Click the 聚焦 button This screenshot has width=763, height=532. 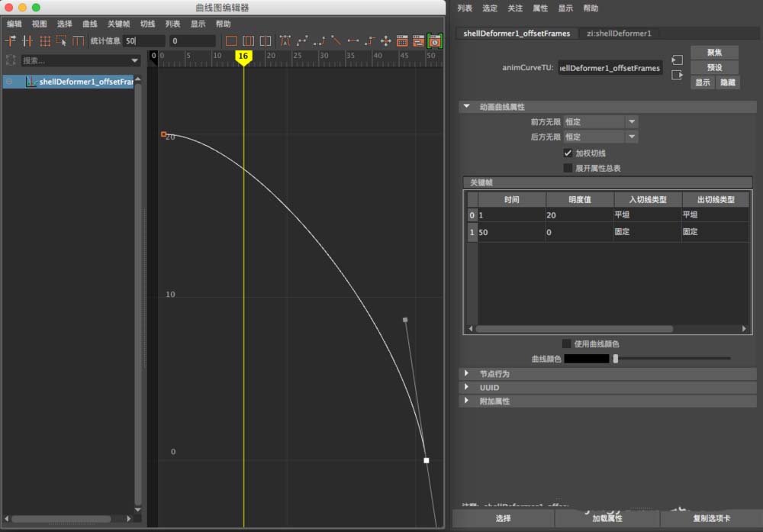coord(714,52)
